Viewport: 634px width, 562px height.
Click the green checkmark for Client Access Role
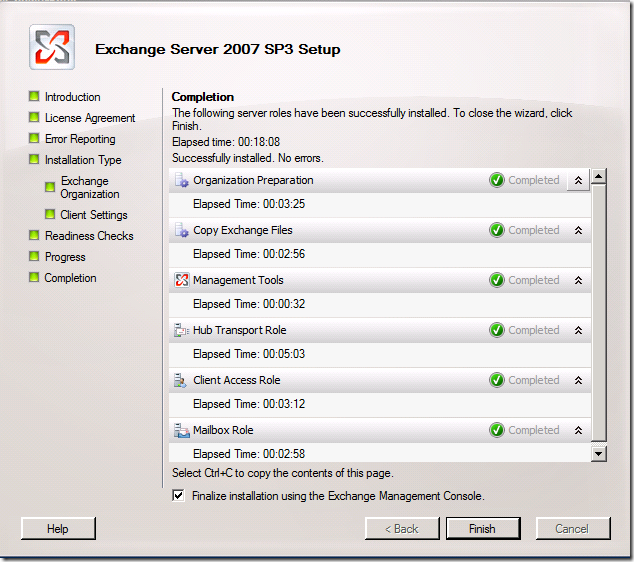pos(497,380)
